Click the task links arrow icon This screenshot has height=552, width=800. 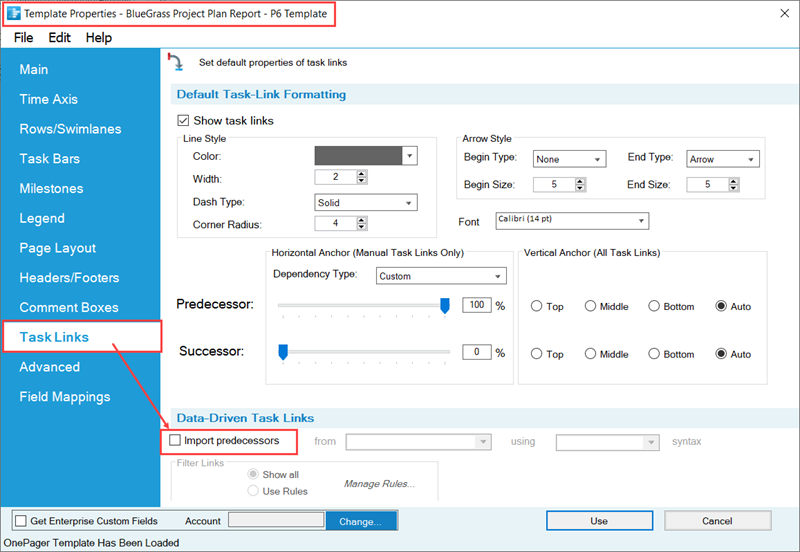click(176, 62)
